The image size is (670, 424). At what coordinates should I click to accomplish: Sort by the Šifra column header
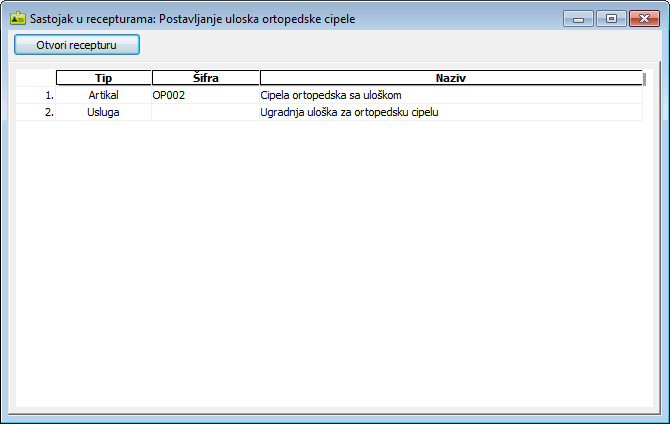pos(206,78)
